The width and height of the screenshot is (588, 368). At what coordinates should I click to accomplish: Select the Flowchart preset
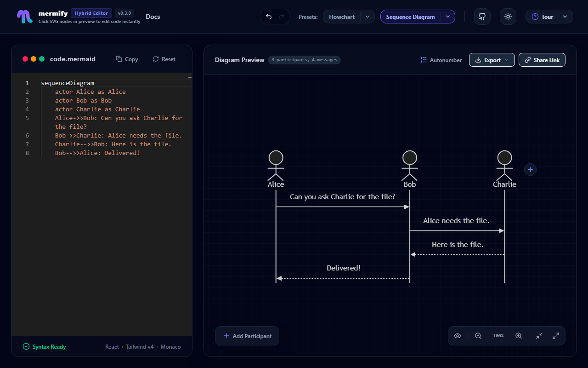click(342, 17)
